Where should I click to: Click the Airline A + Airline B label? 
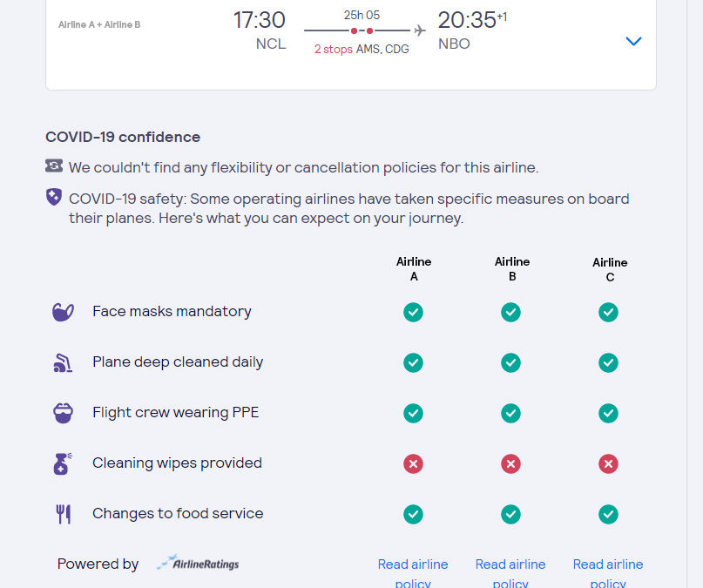(99, 24)
